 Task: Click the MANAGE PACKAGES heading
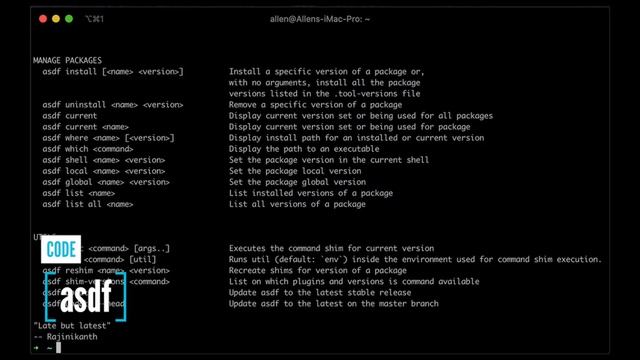click(67, 60)
